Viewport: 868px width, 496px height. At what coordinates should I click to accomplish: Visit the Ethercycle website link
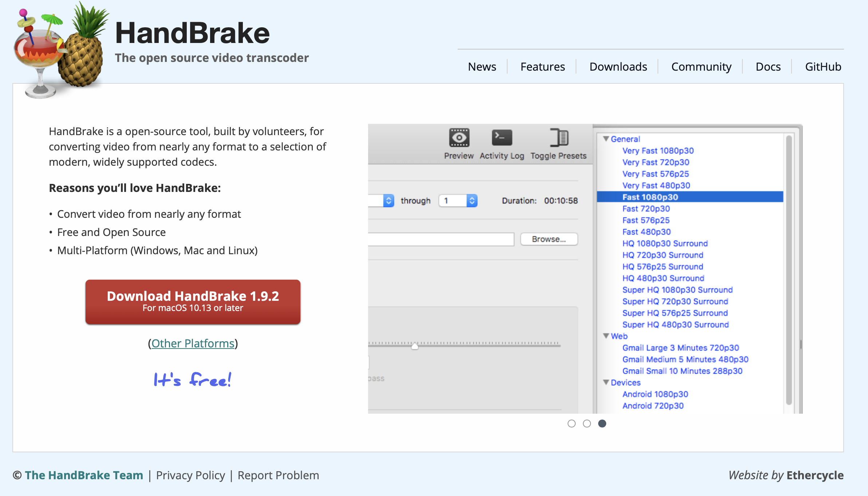pyautogui.click(x=815, y=475)
